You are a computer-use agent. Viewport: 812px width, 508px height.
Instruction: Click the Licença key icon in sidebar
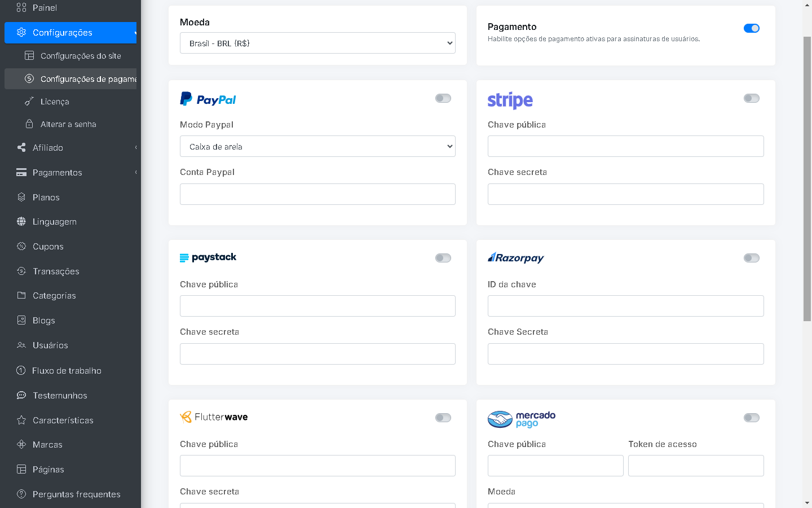coord(29,102)
